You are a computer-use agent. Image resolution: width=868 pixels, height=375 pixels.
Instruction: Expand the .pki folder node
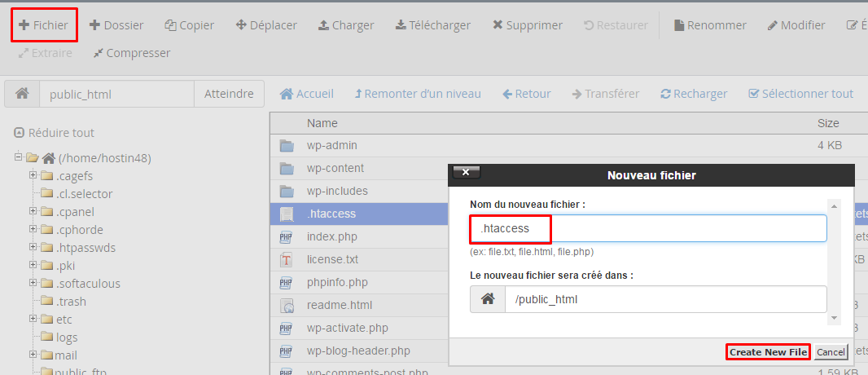pyautogui.click(x=33, y=265)
